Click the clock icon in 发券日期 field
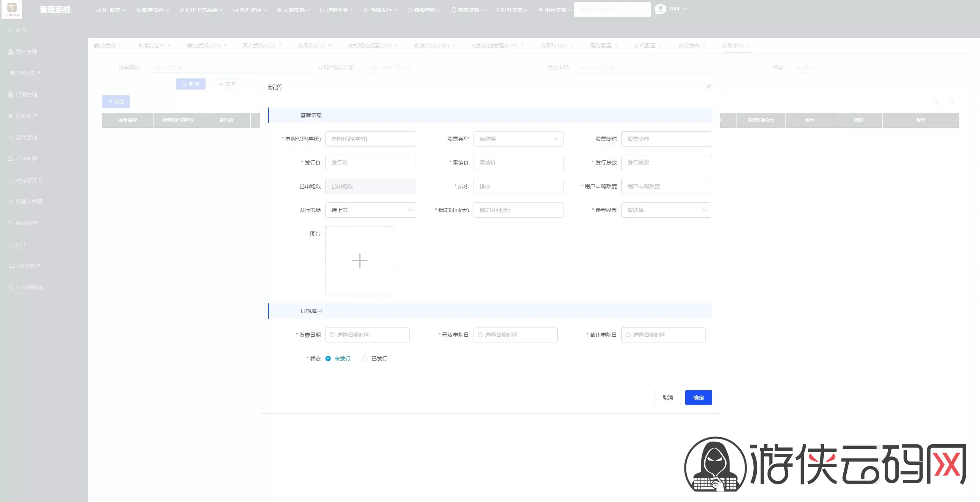 [x=332, y=335]
